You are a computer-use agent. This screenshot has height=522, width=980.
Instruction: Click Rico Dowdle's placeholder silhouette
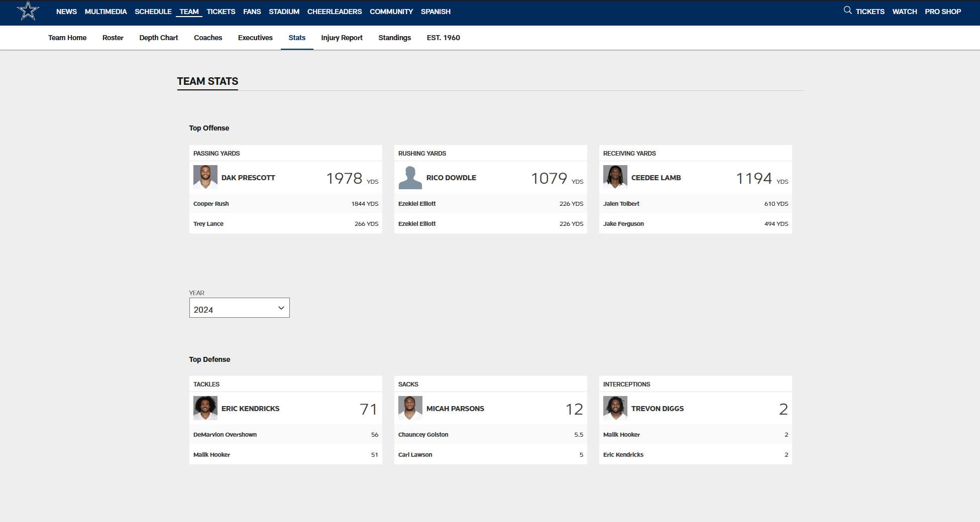point(410,177)
